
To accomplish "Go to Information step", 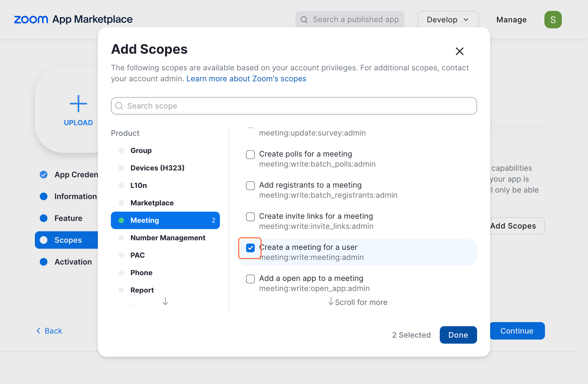I will click(x=68, y=196).
